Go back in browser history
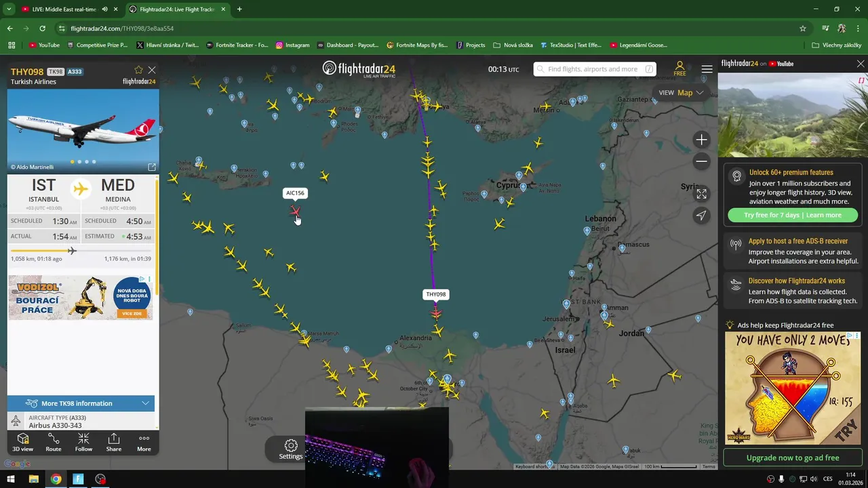 pyautogui.click(x=9, y=28)
